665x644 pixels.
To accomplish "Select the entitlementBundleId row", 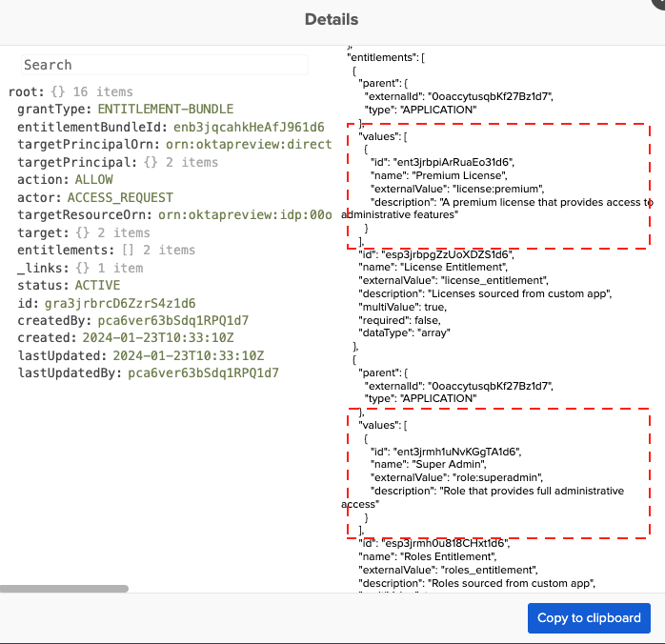I will click(x=170, y=127).
